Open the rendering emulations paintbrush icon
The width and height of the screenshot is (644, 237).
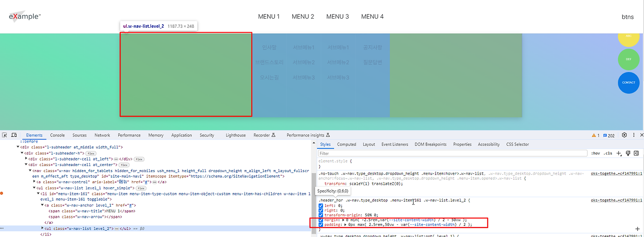coord(628,153)
